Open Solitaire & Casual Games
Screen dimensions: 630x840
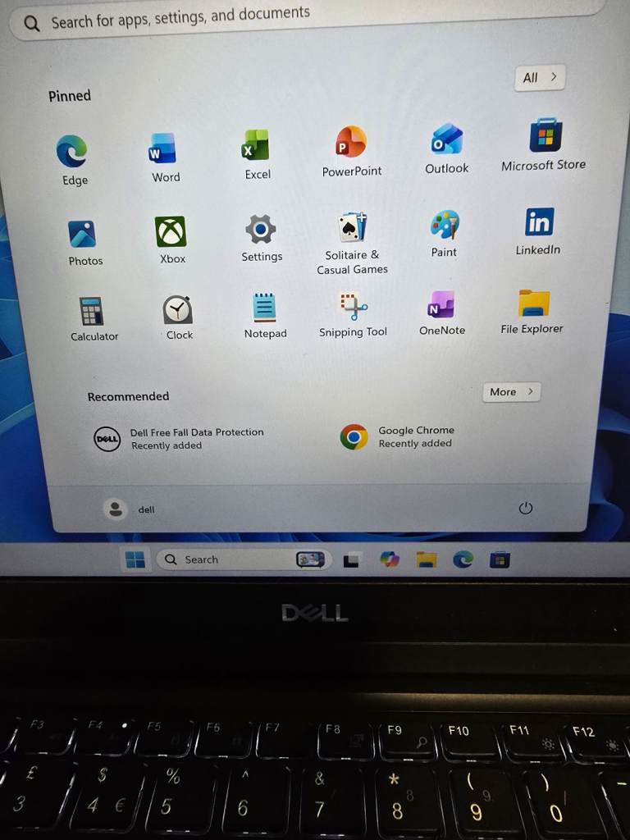tap(352, 229)
